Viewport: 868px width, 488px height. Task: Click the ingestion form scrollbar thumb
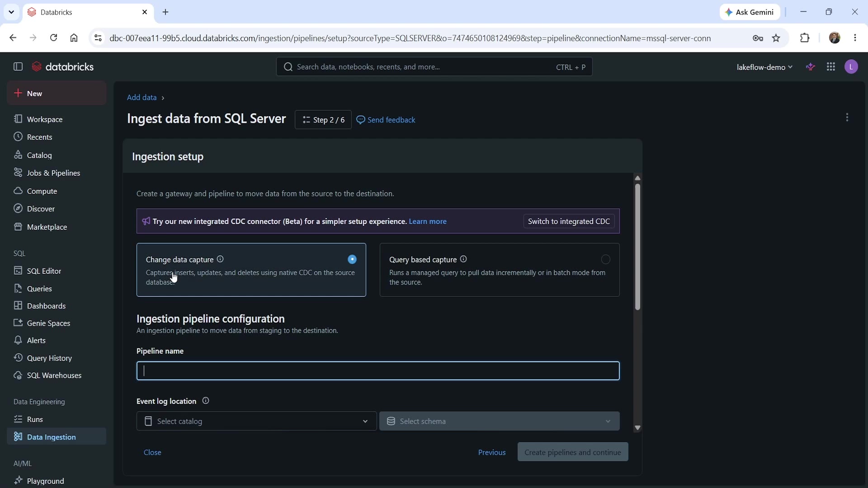pos(637,247)
